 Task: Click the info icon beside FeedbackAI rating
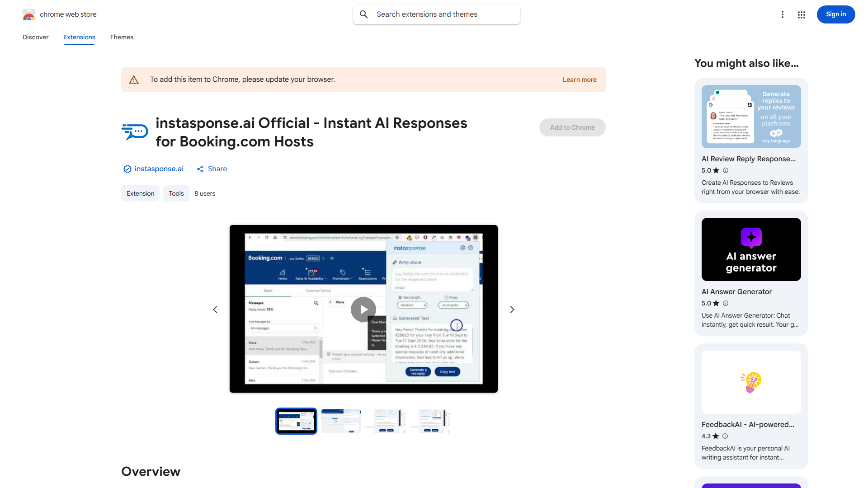tap(725, 436)
